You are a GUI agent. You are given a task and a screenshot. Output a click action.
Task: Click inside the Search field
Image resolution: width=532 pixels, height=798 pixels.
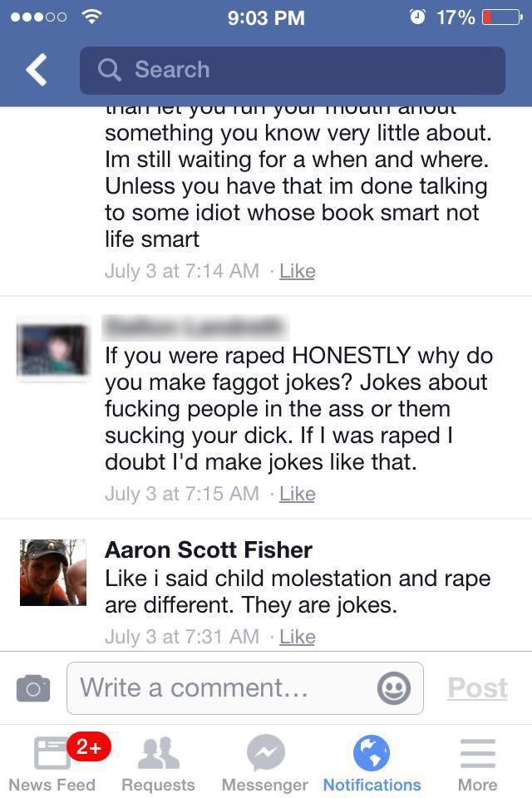293,70
